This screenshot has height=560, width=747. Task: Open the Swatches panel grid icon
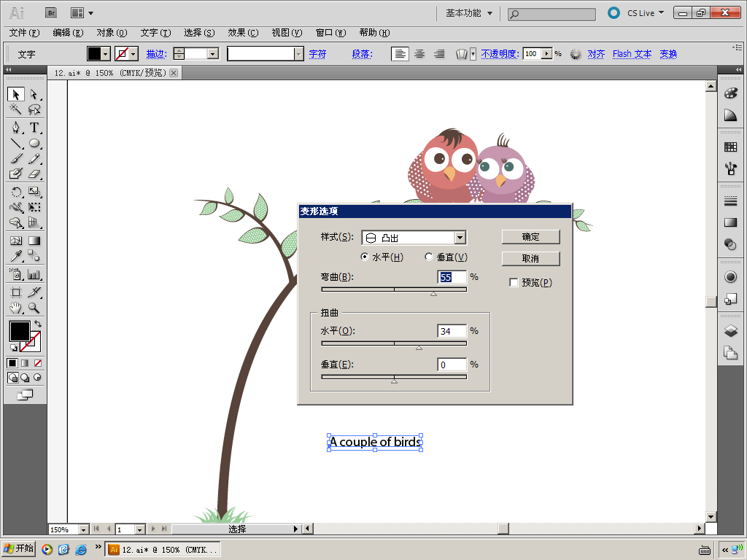click(x=730, y=147)
